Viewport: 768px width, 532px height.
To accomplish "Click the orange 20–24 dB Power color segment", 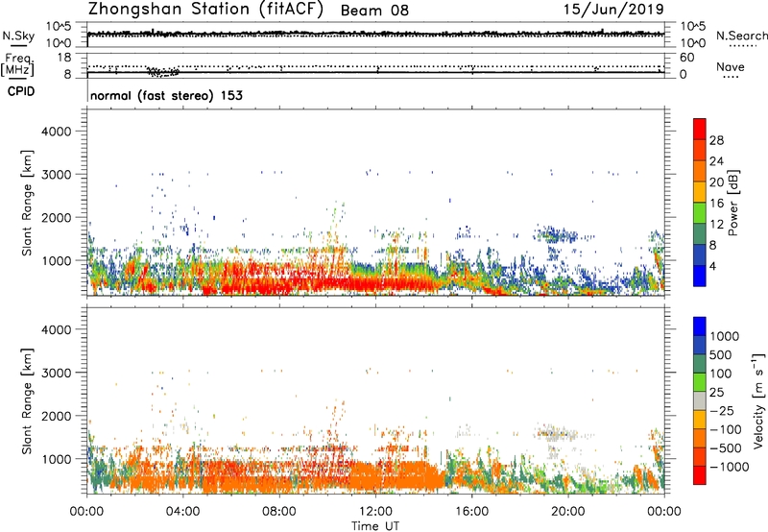I will pos(700,171).
